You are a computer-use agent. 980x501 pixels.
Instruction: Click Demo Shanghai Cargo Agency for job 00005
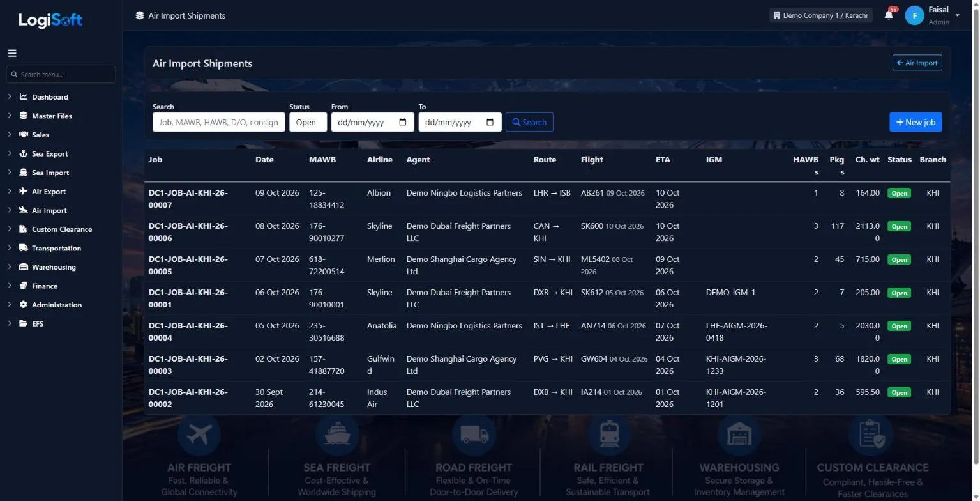coord(462,265)
